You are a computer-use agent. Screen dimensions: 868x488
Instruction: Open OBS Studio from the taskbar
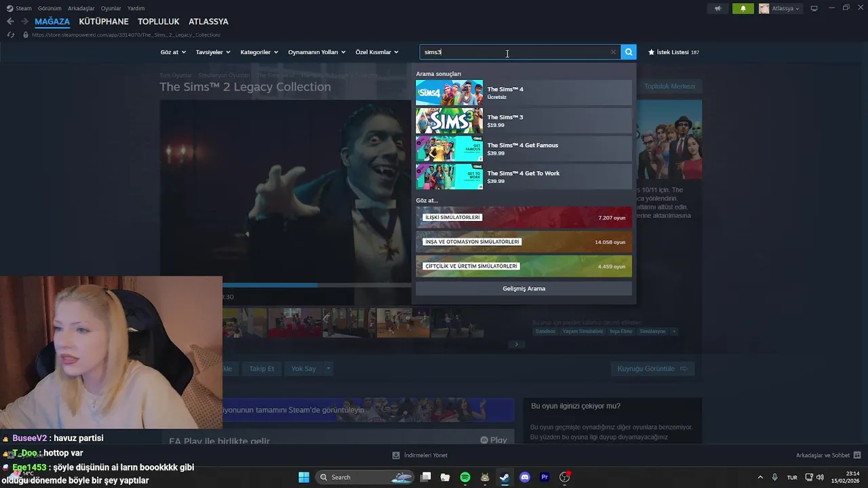[x=564, y=477]
